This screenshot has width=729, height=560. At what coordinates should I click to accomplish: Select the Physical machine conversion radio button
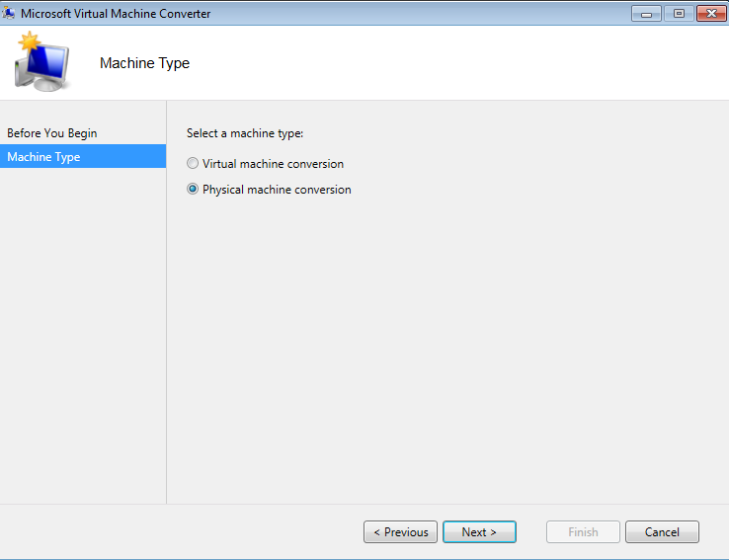pos(193,190)
